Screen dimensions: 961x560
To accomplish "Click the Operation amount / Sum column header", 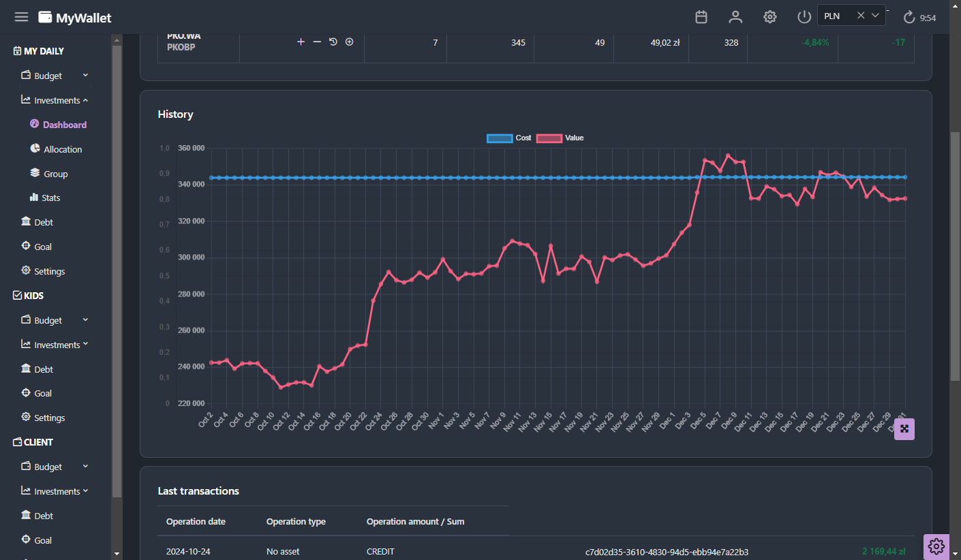I will click(x=415, y=521).
